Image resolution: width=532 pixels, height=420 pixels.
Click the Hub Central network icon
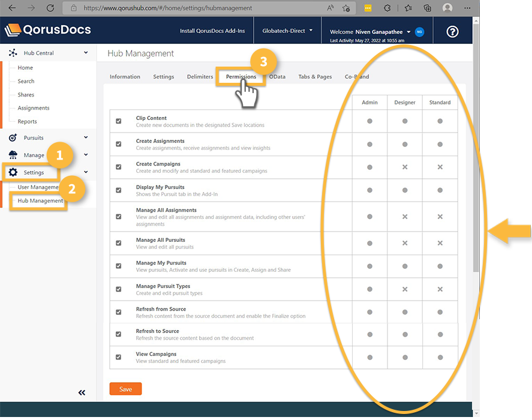tap(13, 53)
